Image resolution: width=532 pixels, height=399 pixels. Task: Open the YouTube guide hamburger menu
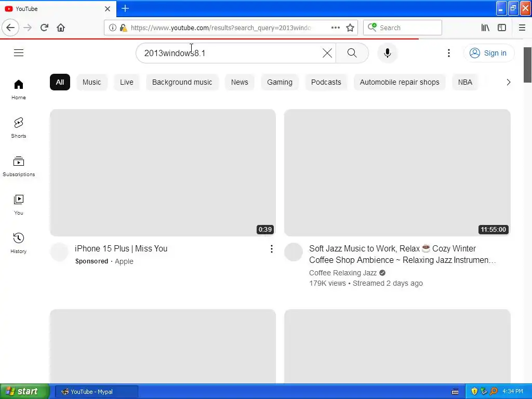coord(19,53)
